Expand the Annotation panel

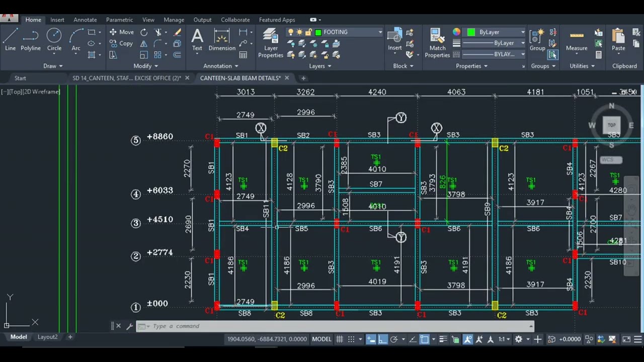(x=221, y=66)
